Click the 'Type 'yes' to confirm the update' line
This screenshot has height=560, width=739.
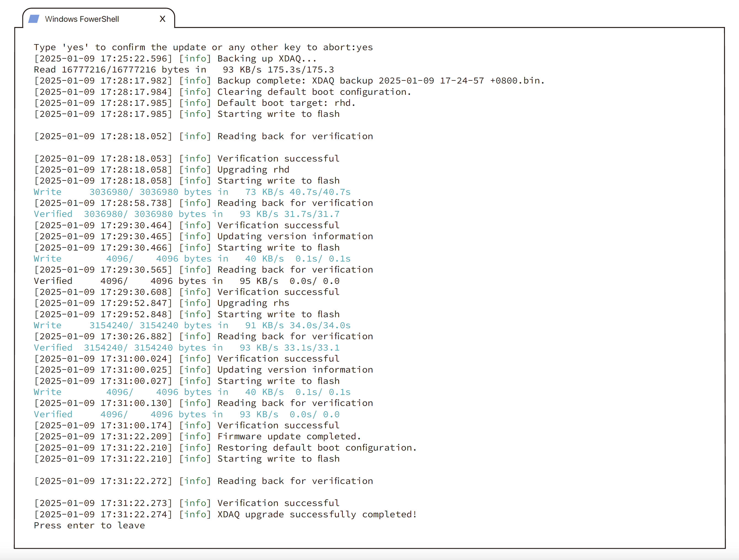pyautogui.click(x=203, y=47)
